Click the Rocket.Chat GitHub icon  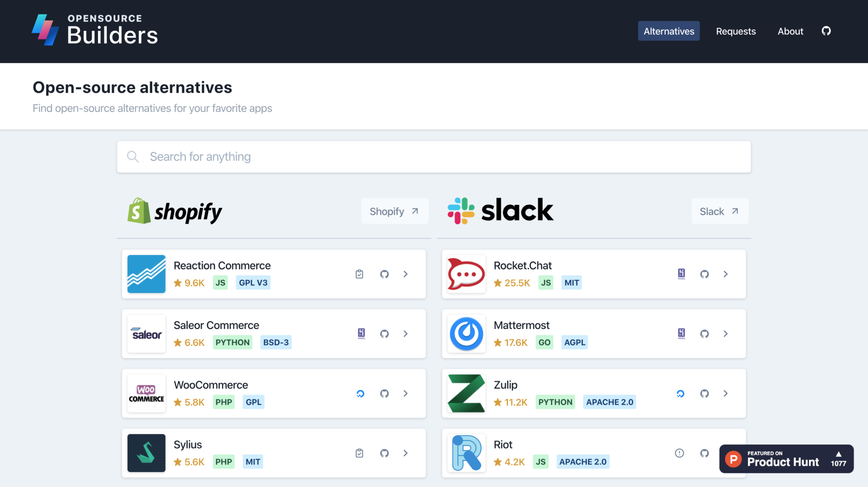(705, 273)
